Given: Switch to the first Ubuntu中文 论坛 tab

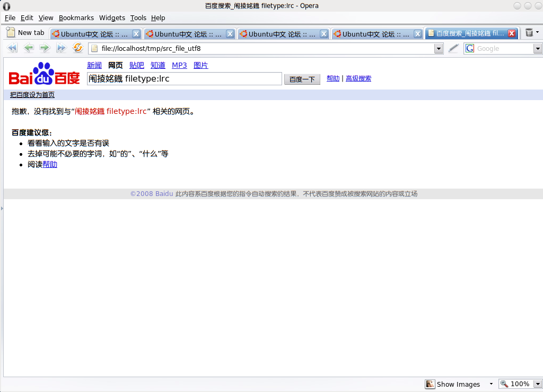Looking at the screenshot, I should click(95, 34).
